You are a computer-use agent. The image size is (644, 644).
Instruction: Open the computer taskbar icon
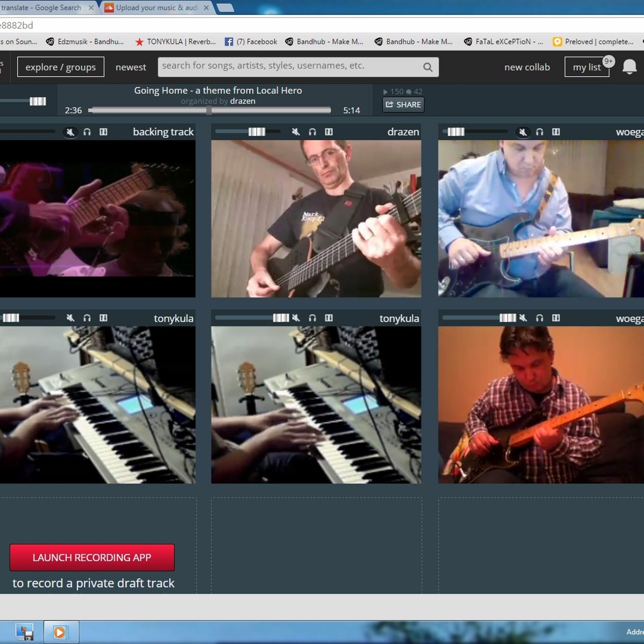click(x=25, y=632)
